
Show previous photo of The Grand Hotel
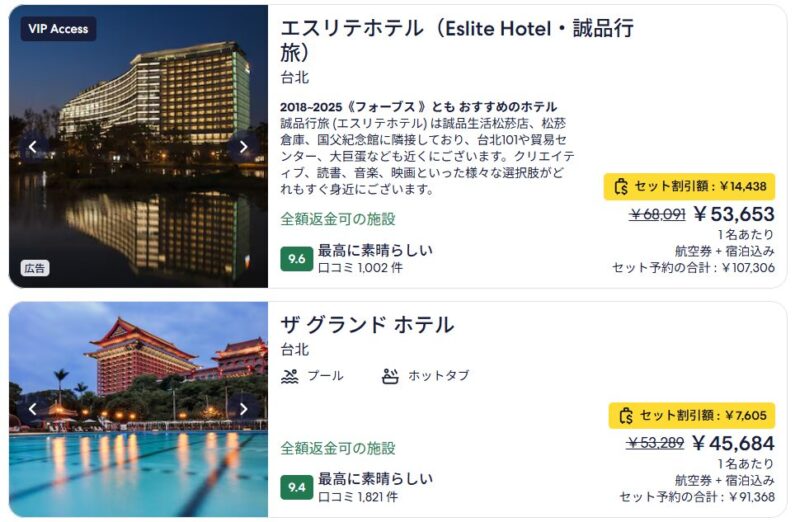[33, 409]
